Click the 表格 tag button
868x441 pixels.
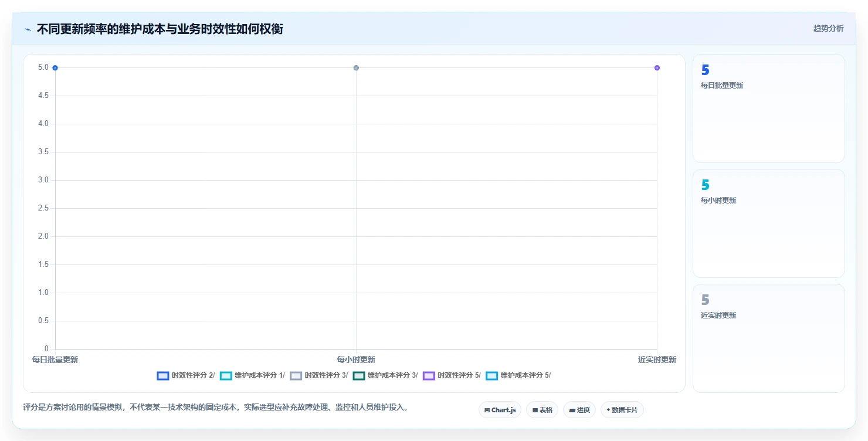[x=542, y=410]
